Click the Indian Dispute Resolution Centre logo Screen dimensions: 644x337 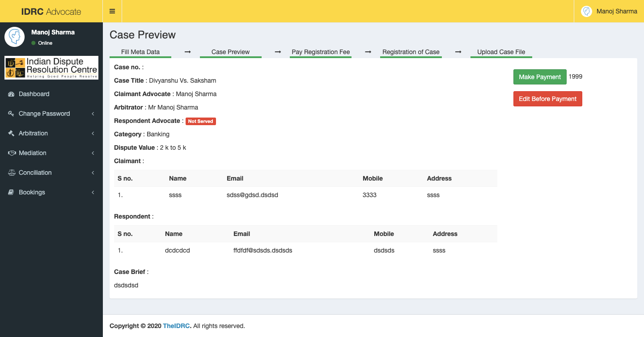point(51,67)
